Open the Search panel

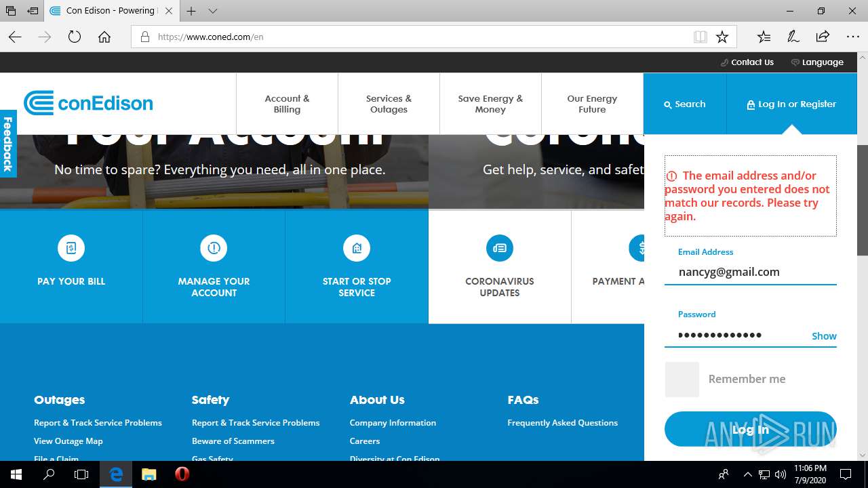[x=684, y=104]
